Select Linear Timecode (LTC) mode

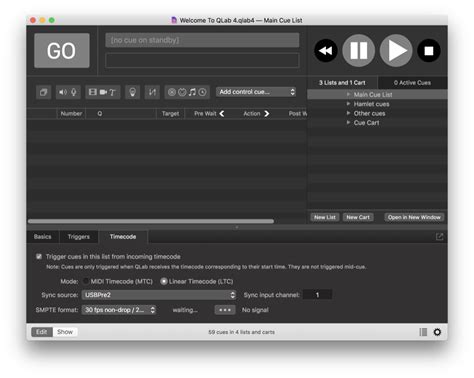click(x=164, y=281)
